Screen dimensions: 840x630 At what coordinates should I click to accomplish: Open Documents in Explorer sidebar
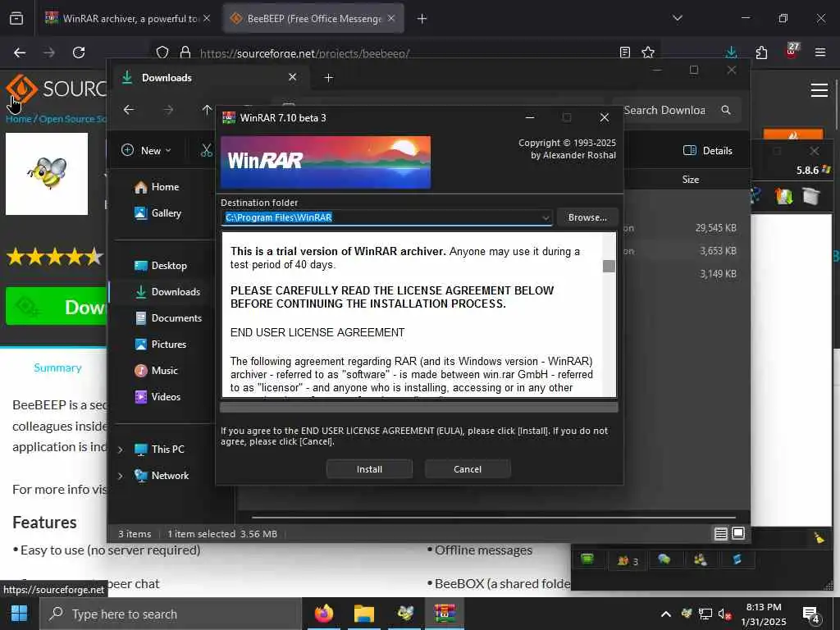click(167, 318)
